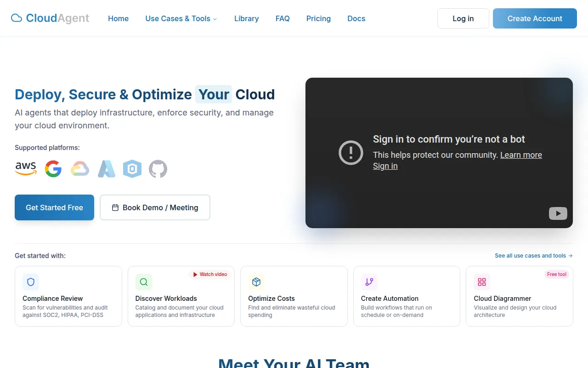The height and width of the screenshot is (368, 588).
Task: Click the "Deploy, Secure & Optimize Your Cloud" heading
Action: [x=145, y=94]
